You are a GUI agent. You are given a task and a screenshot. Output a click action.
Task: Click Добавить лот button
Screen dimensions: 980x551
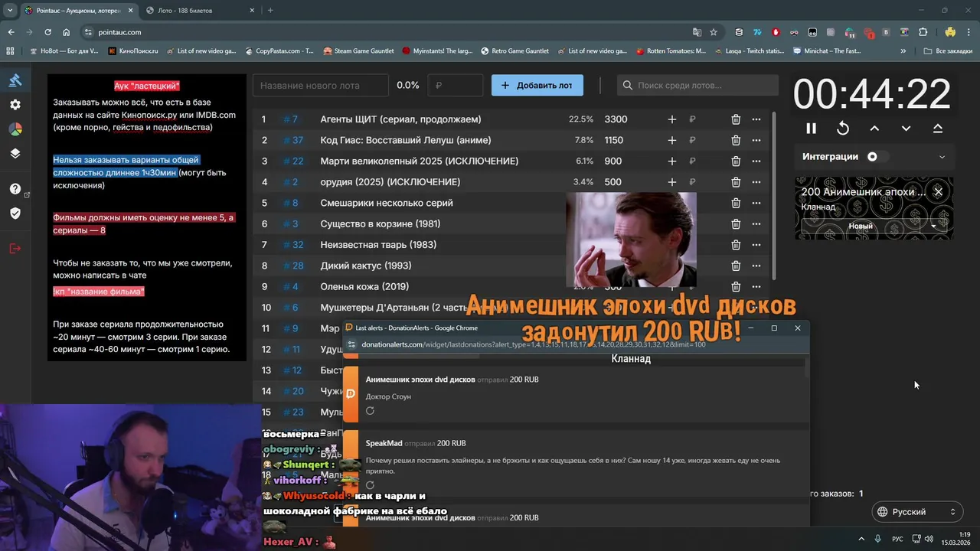[537, 85]
